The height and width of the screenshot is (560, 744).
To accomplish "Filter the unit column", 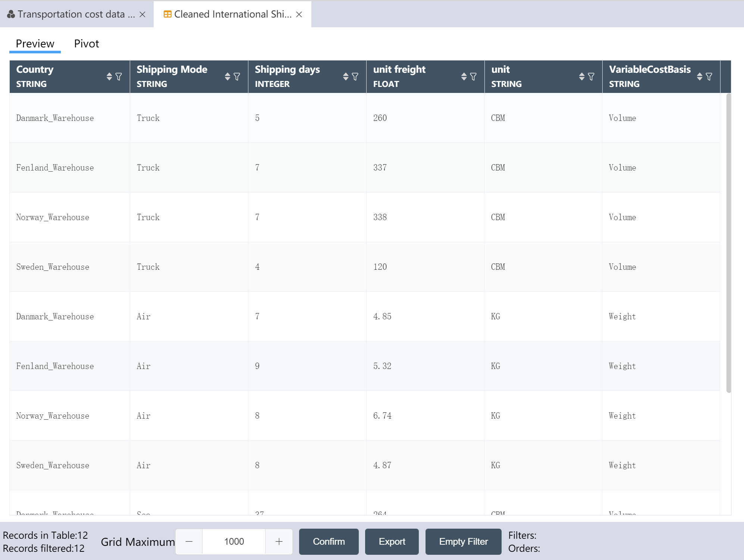I will click(x=591, y=76).
